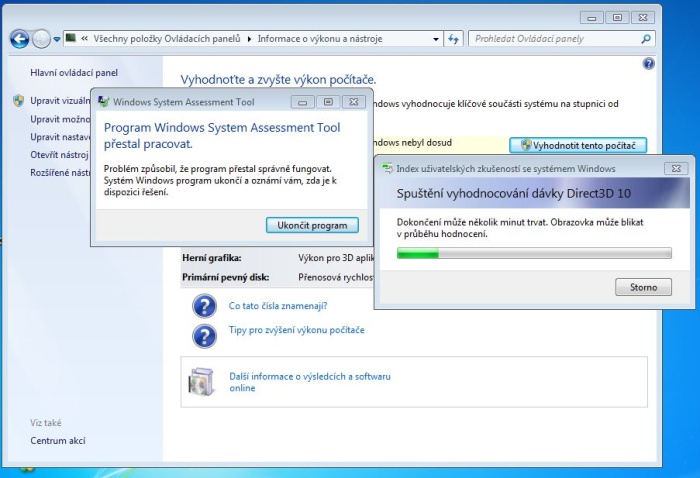Click the software box icon beside Další informace
Screen dimensions: 700x478
[201, 382]
